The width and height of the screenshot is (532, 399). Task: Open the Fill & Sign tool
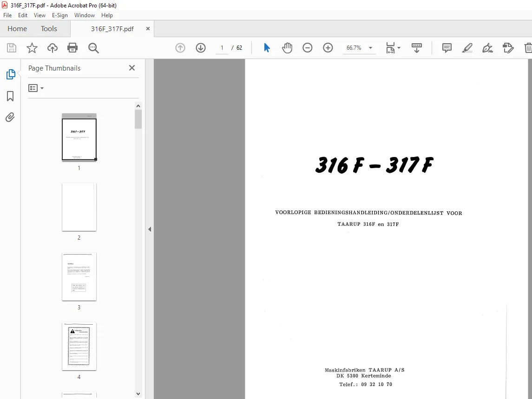click(x=487, y=48)
